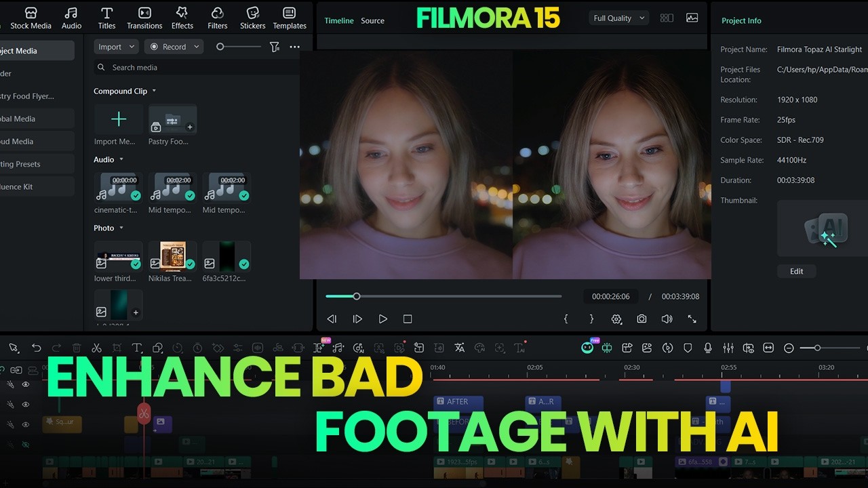
Task: Show the hidden track with crossed eye icon
Action: (26, 445)
